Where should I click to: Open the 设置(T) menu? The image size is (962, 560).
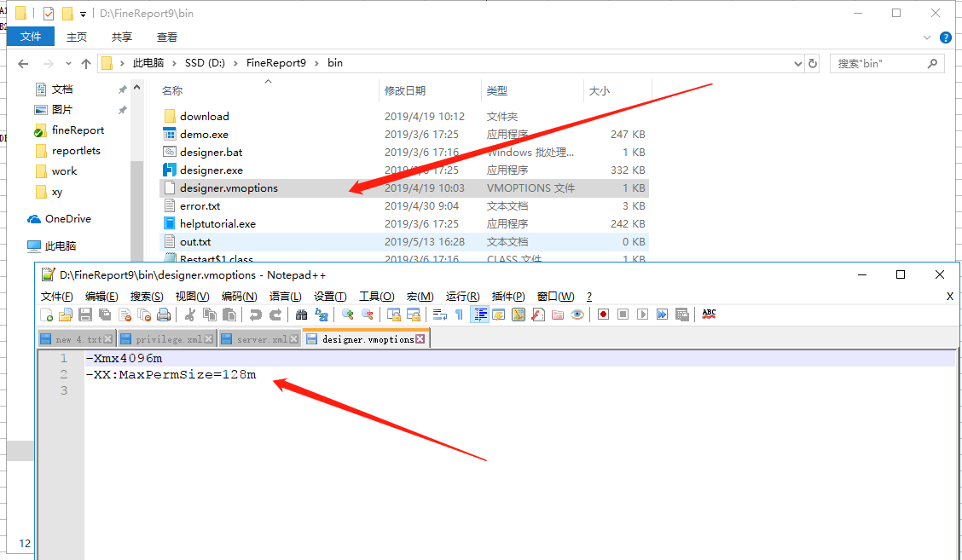330,297
